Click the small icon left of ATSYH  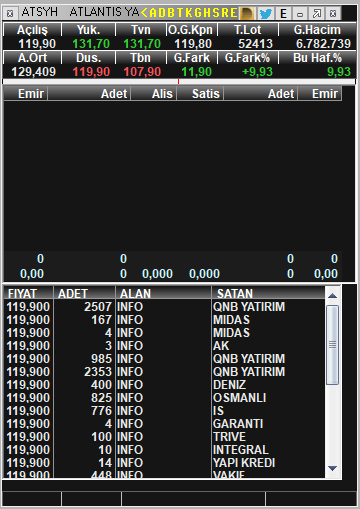[10, 13]
